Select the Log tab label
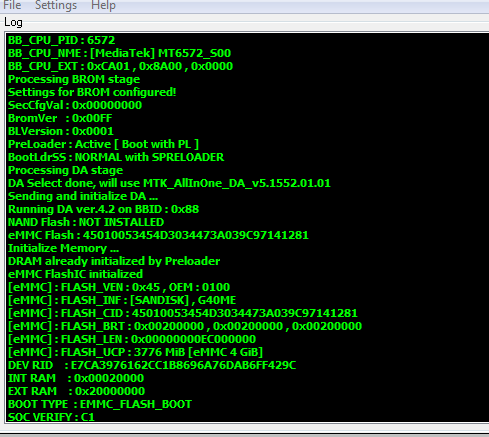489x437 pixels. tap(13, 22)
